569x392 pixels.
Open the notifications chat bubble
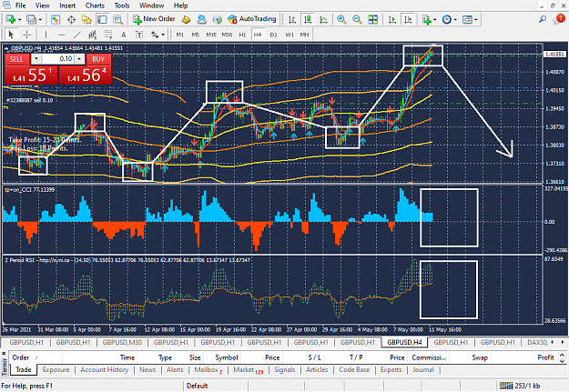(x=559, y=19)
